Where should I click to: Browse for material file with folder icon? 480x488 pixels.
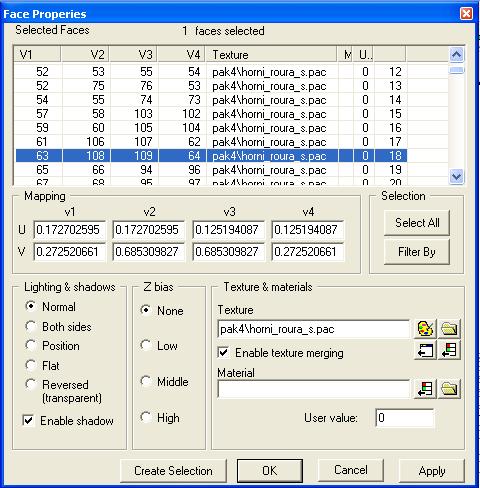tap(449, 389)
